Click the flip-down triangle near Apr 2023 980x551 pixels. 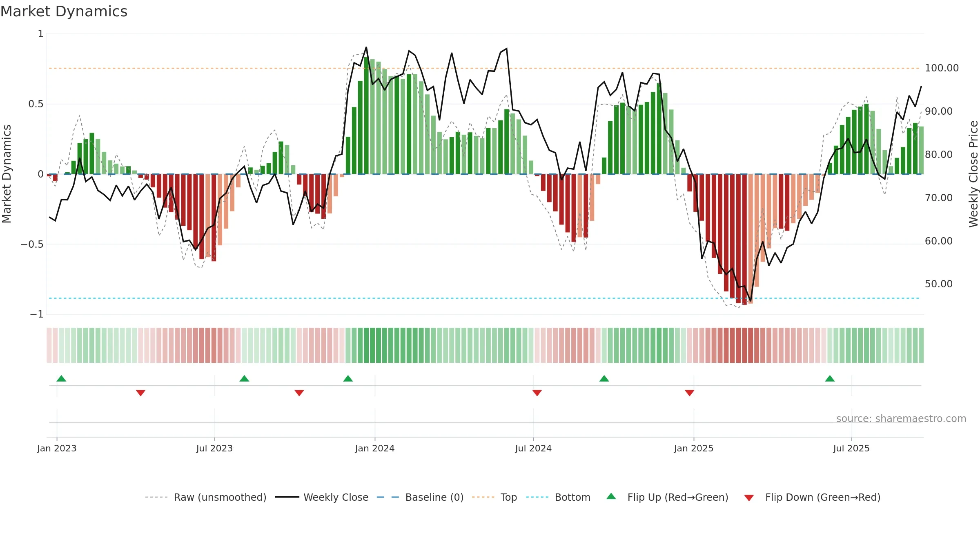140,393
